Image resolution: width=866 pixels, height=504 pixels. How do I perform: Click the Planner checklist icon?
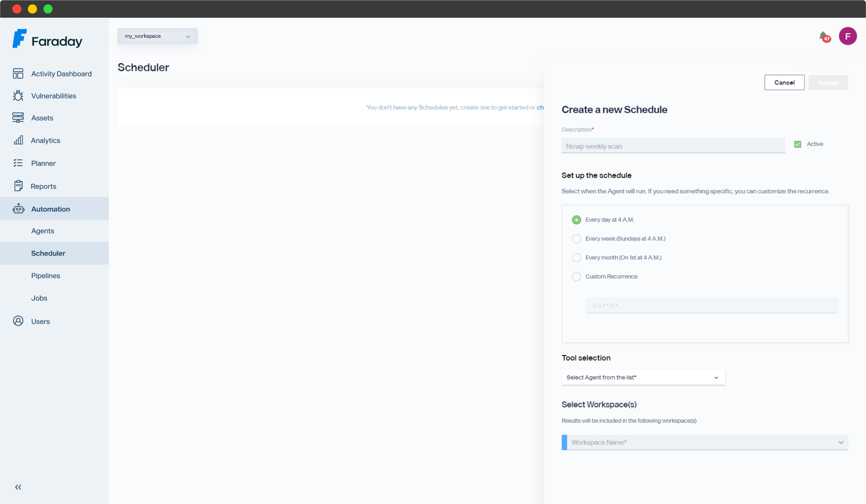[x=18, y=163]
